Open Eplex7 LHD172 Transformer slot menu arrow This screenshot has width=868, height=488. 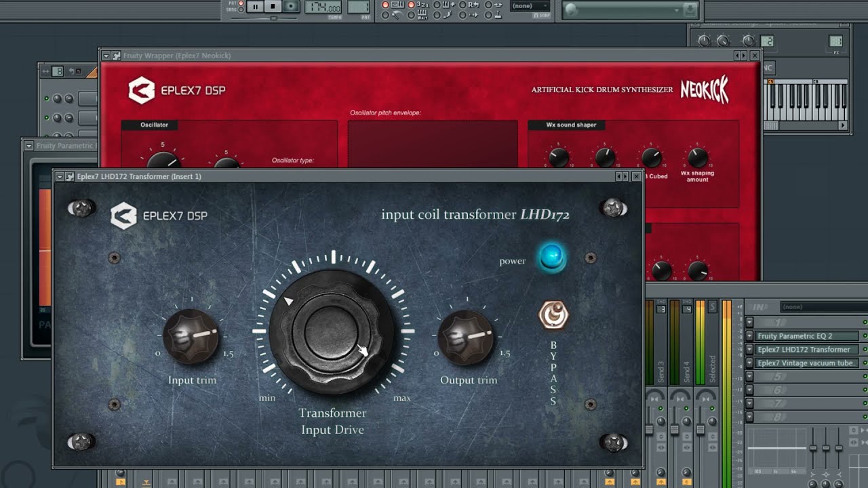pyautogui.click(x=749, y=350)
